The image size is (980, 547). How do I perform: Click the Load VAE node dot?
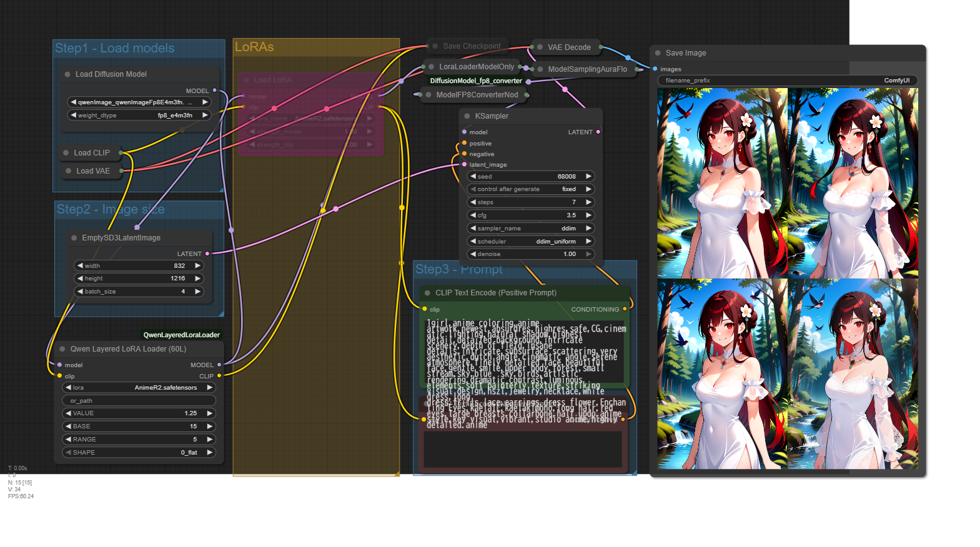click(x=68, y=171)
